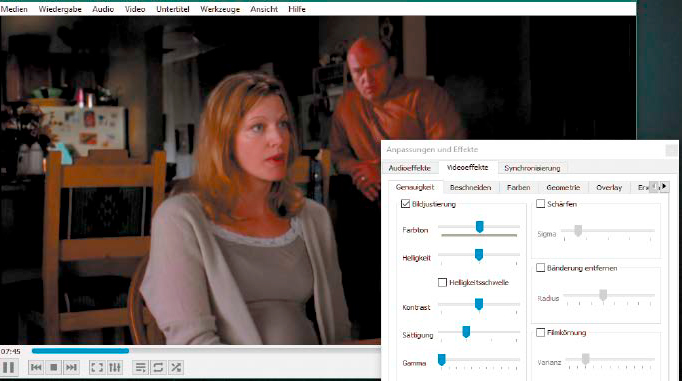
Task: Stop playback with the stop button
Action: tap(53, 368)
